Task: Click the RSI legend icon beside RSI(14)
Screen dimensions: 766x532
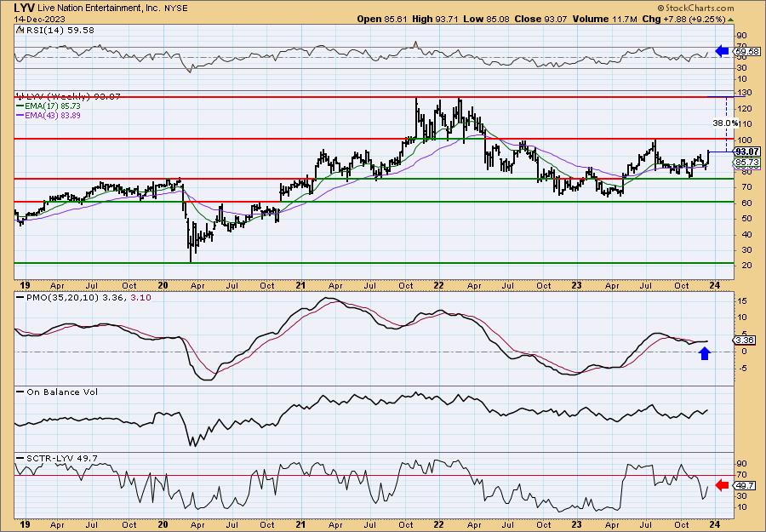Action: pyautogui.click(x=20, y=30)
